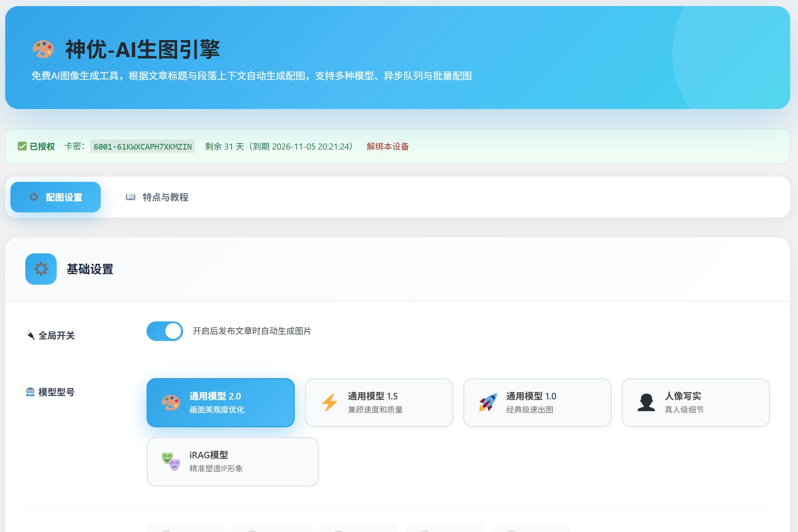
Task: Click the header subtitle starting 免费AI图像生成工具
Action: click(252, 76)
